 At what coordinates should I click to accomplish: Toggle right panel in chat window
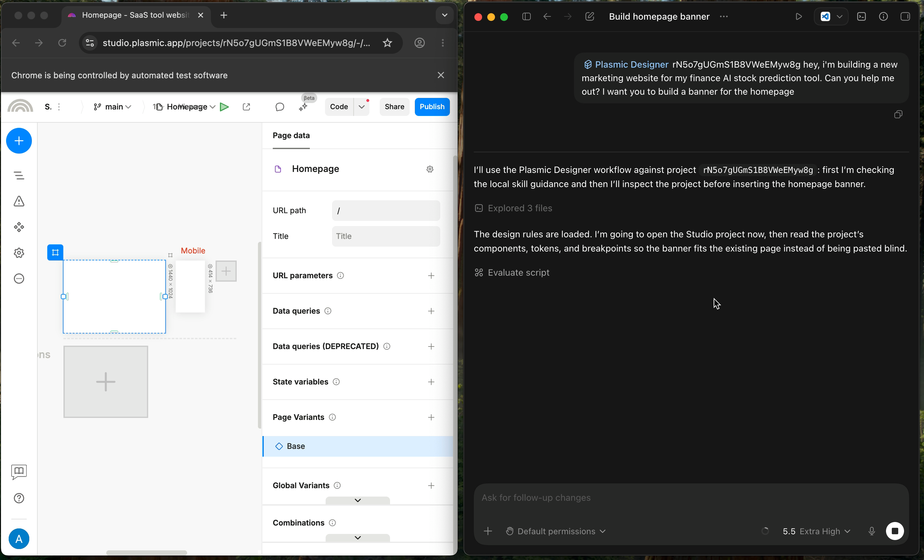(x=905, y=16)
